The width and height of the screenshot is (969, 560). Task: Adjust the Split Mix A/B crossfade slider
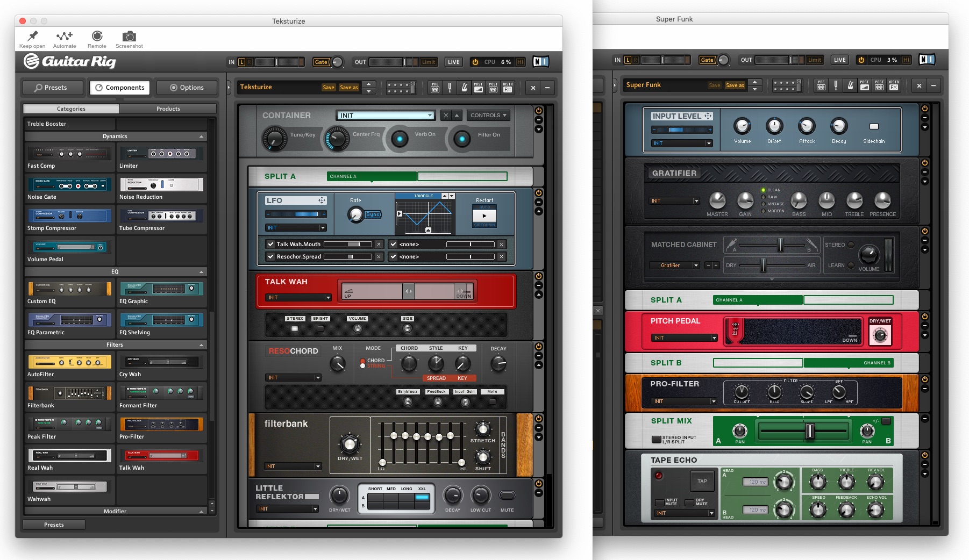point(809,430)
